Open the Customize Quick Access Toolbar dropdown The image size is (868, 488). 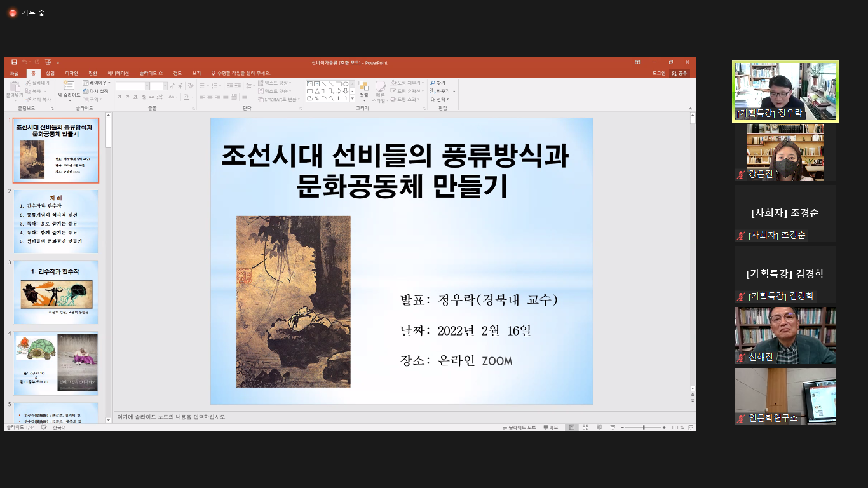tap(58, 62)
